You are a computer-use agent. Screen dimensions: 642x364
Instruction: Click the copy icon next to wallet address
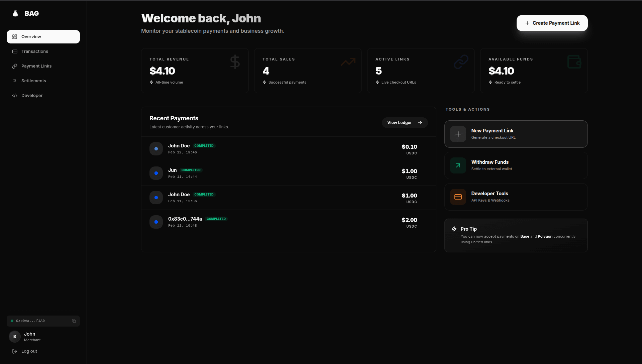click(x=74, y=321)
